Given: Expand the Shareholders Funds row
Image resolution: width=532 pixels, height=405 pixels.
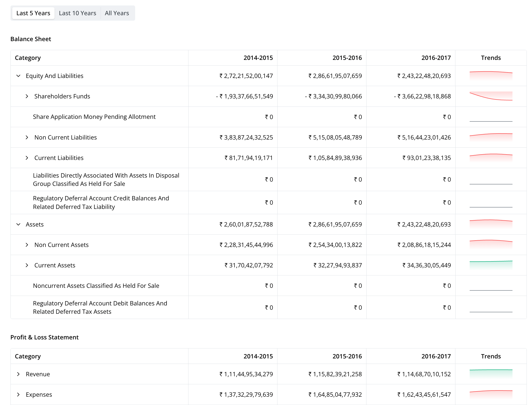Looking at the screenshot, I should pyautogui.click(x=27, y=96).
